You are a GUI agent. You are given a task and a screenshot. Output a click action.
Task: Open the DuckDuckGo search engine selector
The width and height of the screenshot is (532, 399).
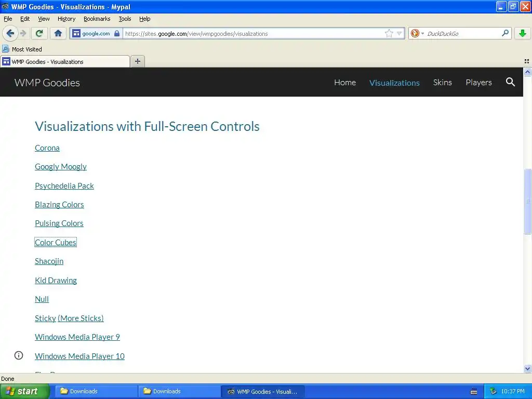coord(417,33)
